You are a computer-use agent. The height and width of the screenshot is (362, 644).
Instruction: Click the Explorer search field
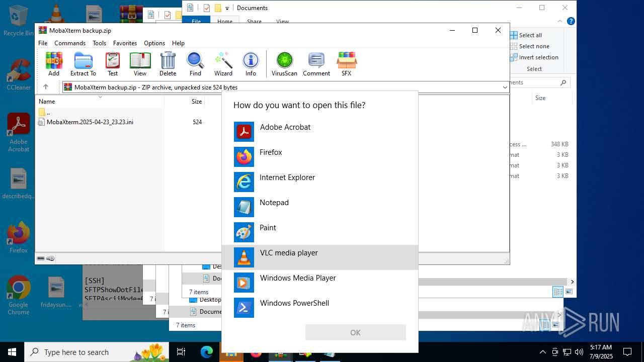coord(540,82)
